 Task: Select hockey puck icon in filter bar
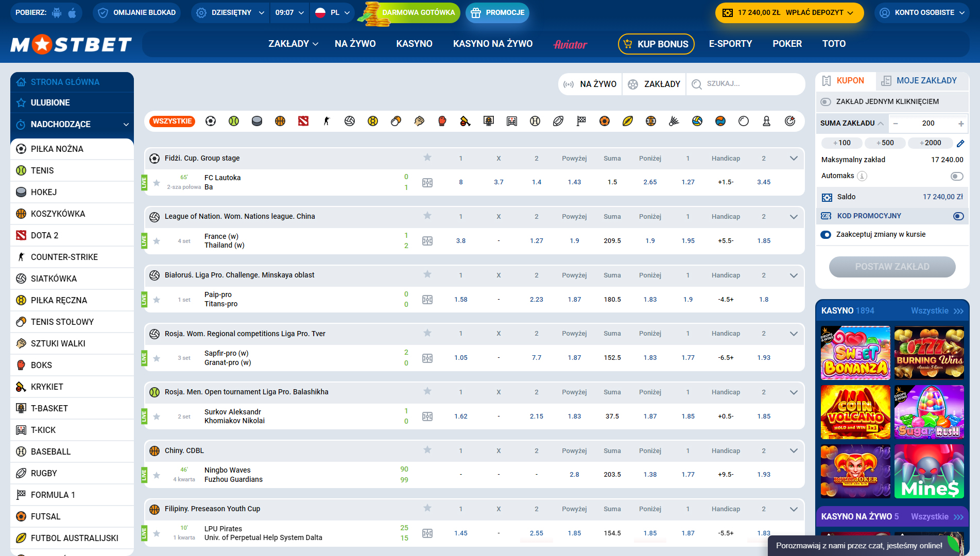pos(257,121)
